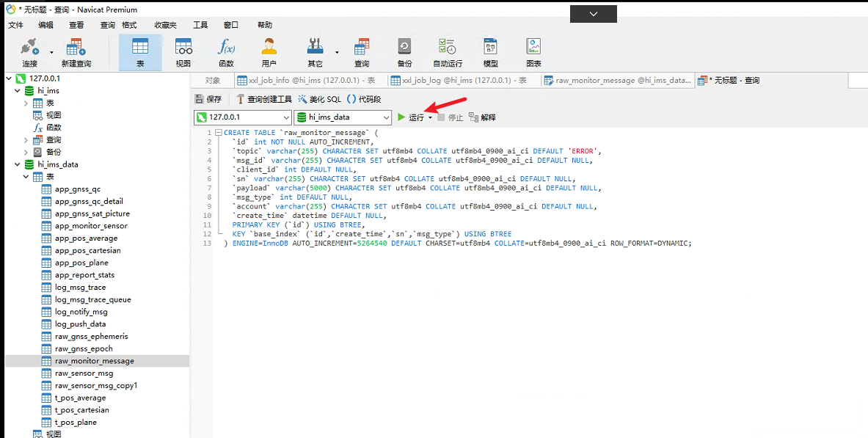Screen dimensions: 868x438
Task: Open the 工具 (Tools) menu
Action: pyautogui.click(x=200, y=25)
